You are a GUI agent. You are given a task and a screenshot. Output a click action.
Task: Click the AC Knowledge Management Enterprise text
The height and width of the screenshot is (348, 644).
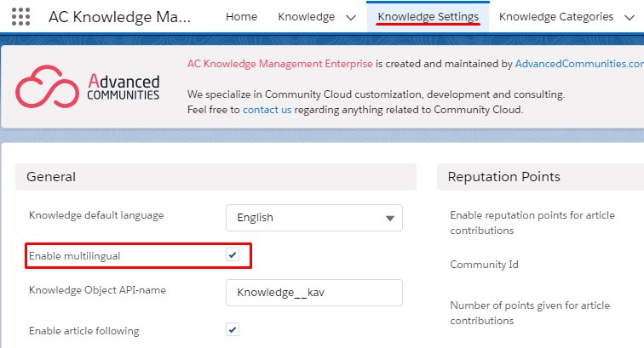coord(279,64)
